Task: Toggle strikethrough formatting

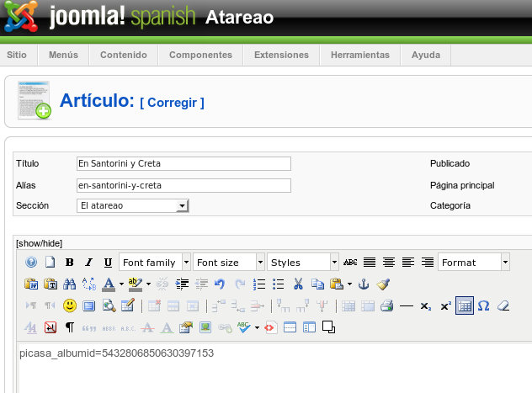Action: coord(350,262)
